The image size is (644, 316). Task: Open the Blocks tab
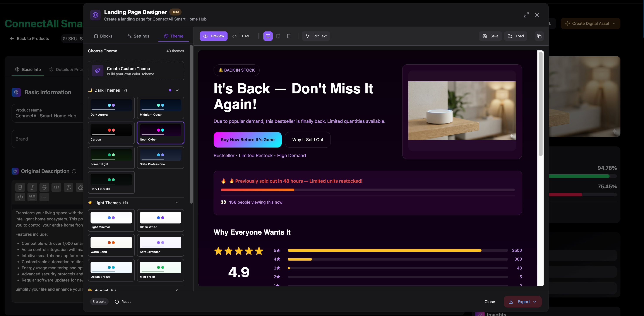(x=103, y=36)
